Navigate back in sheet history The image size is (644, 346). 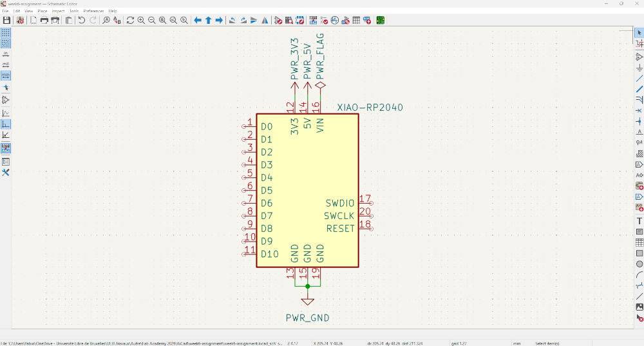(x=198, y=20)
